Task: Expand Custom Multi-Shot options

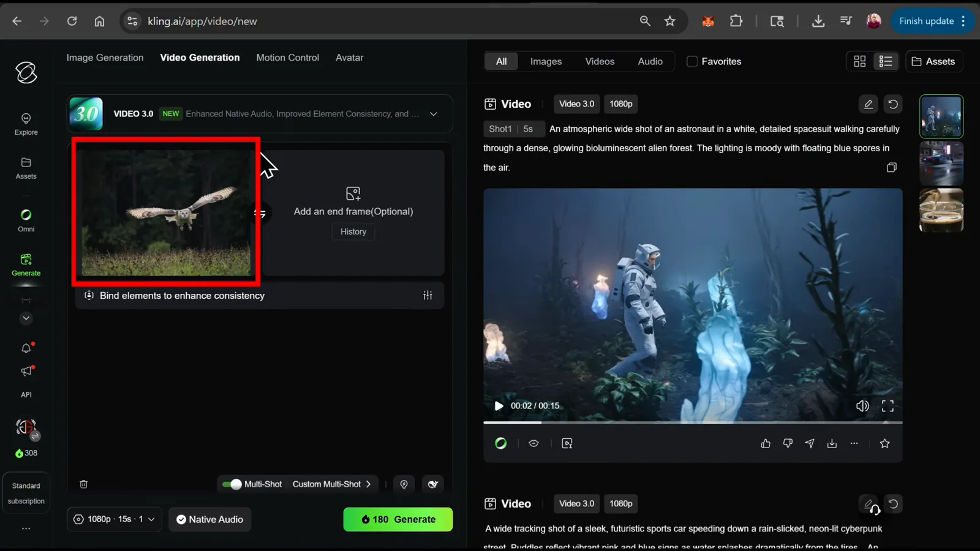Action: coord(331,484)
